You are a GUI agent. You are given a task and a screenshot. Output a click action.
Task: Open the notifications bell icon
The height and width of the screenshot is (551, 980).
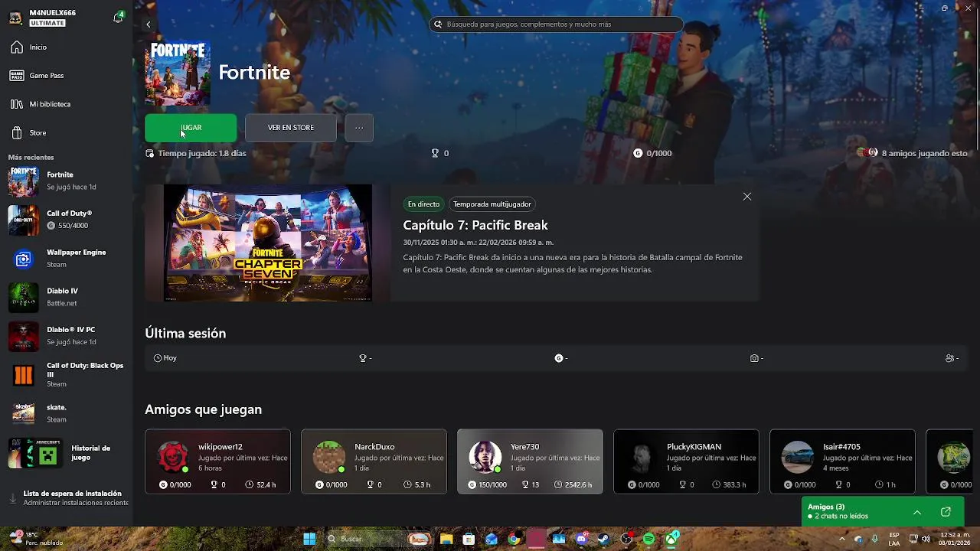point(119,18)
